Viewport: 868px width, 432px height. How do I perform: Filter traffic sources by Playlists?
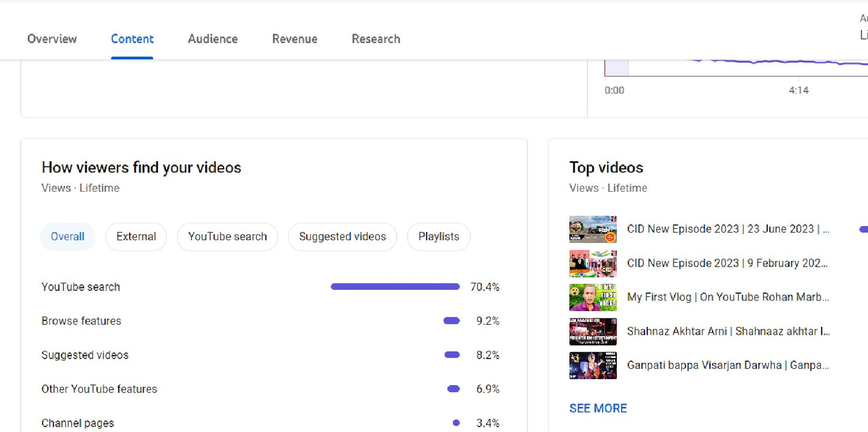pyautogui.click(x=439, y=236)
